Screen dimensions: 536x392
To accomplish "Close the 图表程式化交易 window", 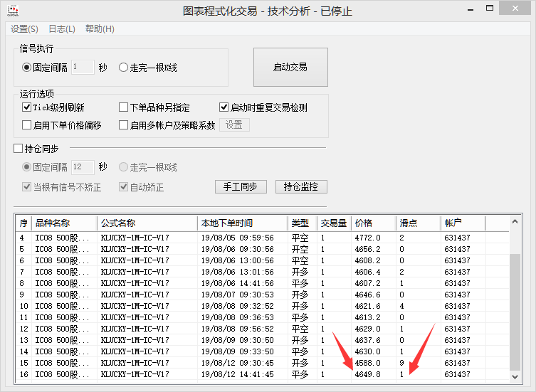I will coord(515,9).
